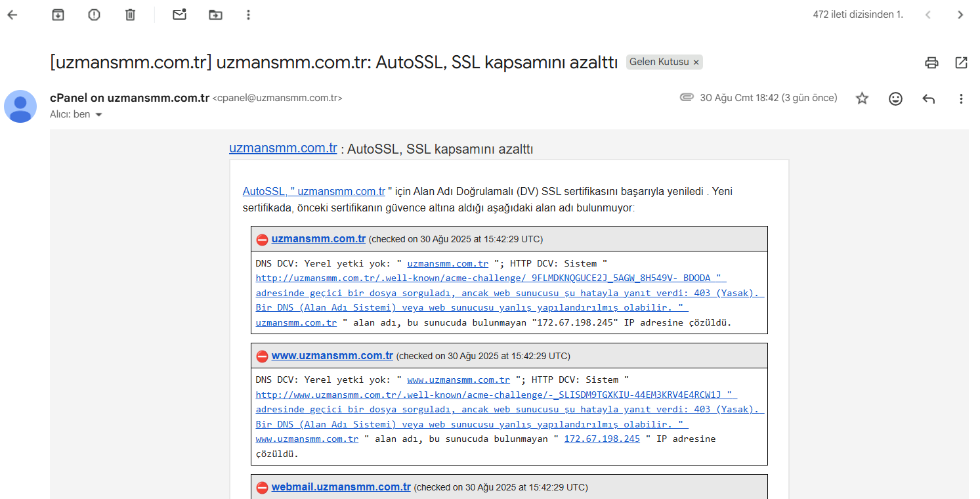
Task: Open message more options menu
Action: [x=961, y=98]
